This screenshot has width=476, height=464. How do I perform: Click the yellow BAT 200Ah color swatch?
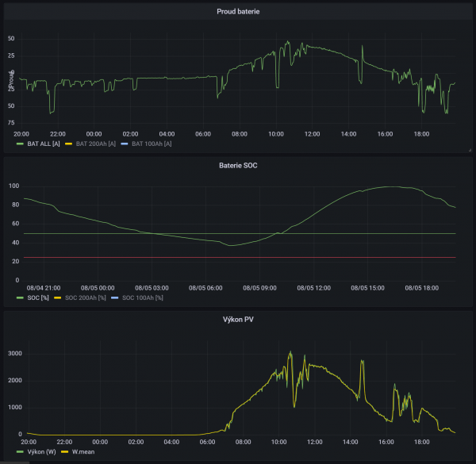[x=68, y=144]
